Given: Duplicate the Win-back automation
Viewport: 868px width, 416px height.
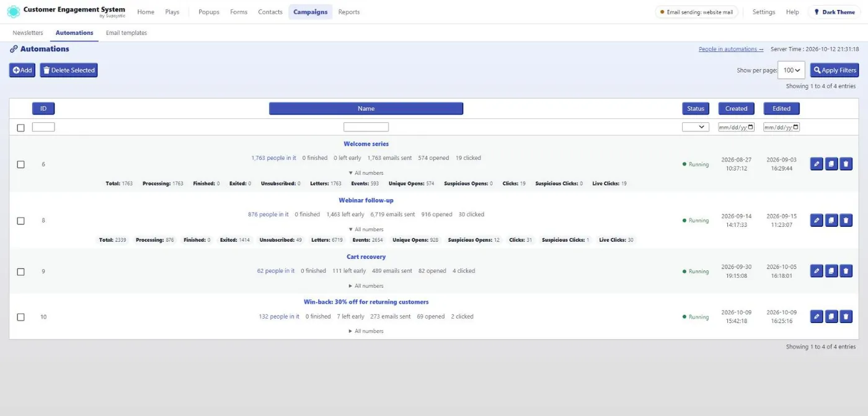Looking at the screenshot, I should click(x=831, y=317).
